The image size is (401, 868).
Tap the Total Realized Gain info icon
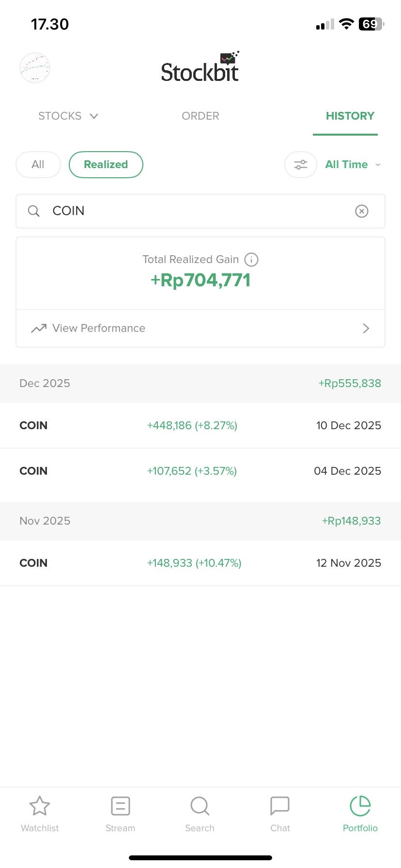click(x=251, y=260)
